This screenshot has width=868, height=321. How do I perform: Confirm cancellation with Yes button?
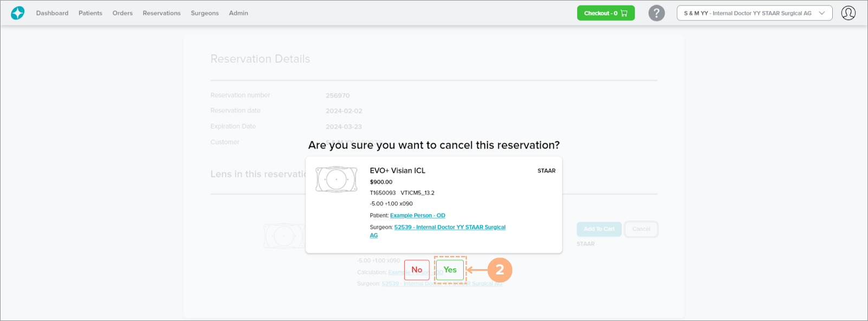coord(450,270)
